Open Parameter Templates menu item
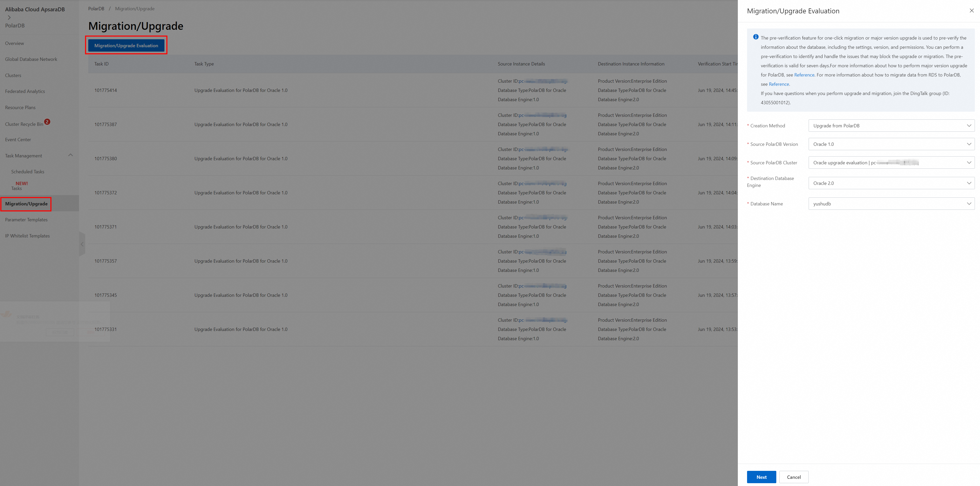The width and height of the screenshot is (980, 486). (x=26, y=220)
